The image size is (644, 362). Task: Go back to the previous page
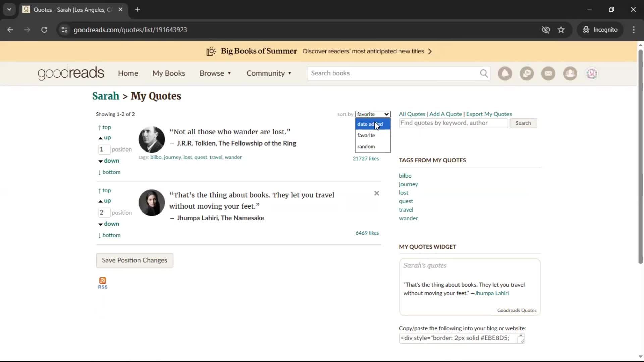(x=10, y=30)
